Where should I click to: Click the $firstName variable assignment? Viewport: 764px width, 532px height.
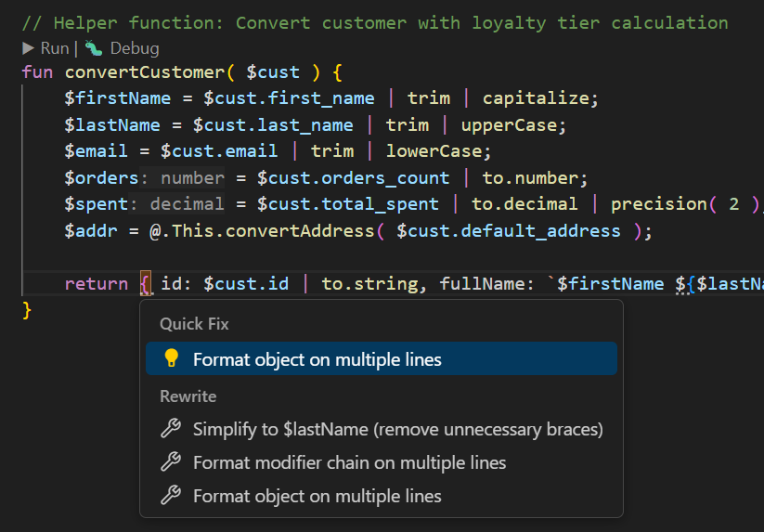click(x=117, y=97)
